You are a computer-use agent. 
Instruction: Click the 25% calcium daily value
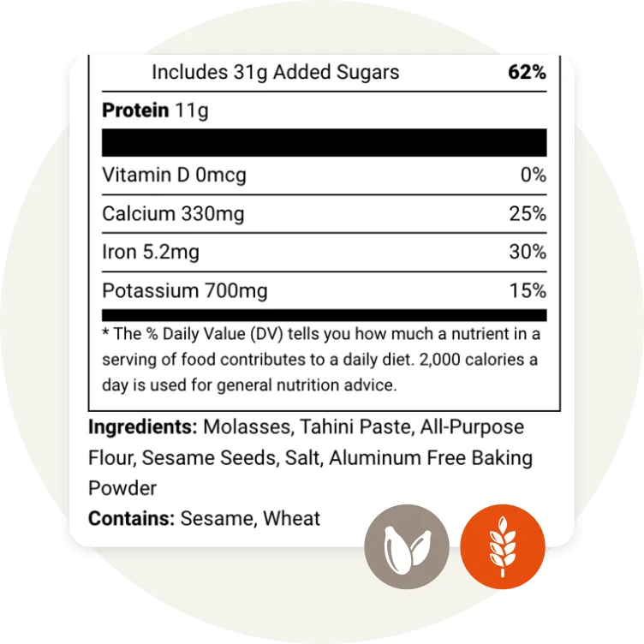pos(527,214)
